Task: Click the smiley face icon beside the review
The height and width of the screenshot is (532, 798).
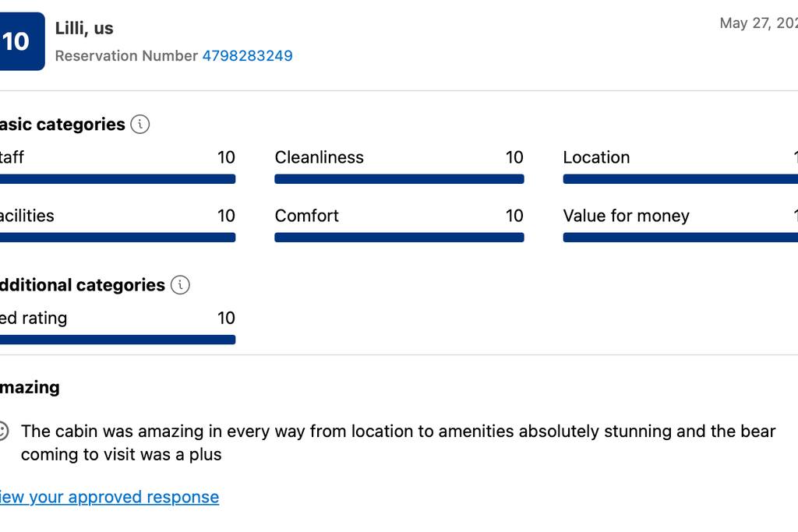Action: tap(3, 431)
